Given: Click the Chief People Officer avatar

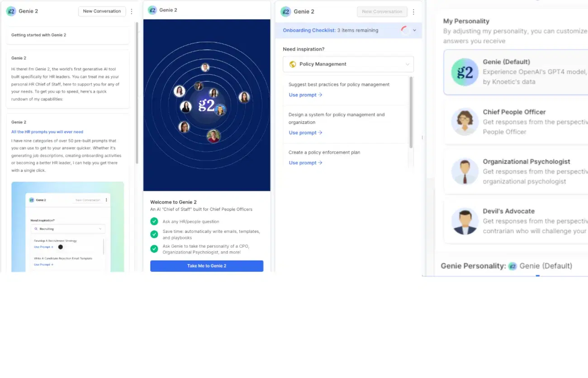Looking at the screenshot, I should tap(465, 122).
